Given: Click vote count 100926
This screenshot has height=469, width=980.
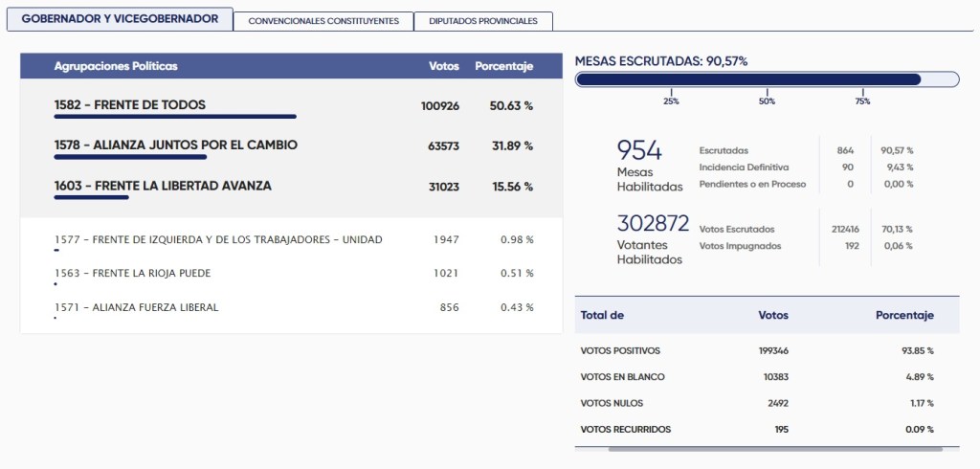Looking at the screenshot, I should pyautogui.click(x=440, y=106).
